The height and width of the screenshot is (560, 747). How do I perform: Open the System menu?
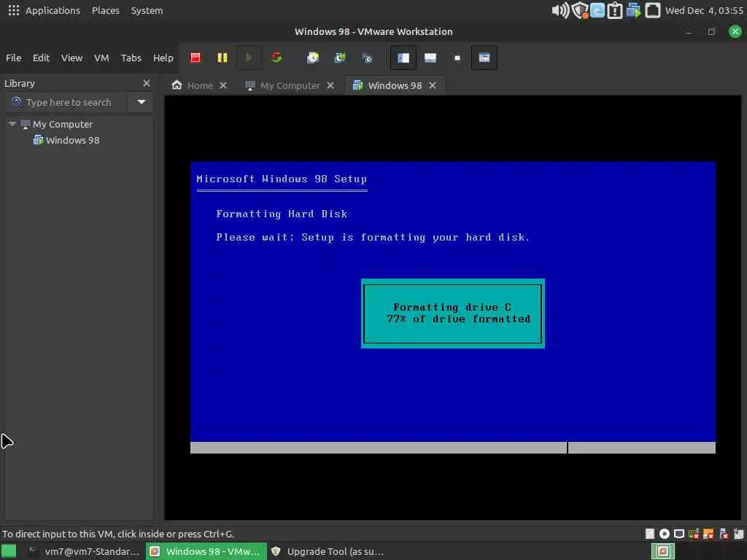click(147, 10)
